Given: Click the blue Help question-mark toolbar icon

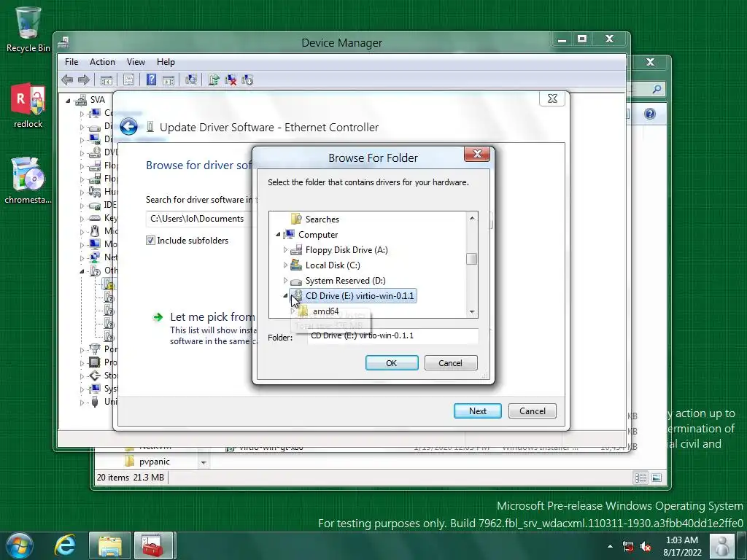Looking at the screenshot, I should point(151,80).
